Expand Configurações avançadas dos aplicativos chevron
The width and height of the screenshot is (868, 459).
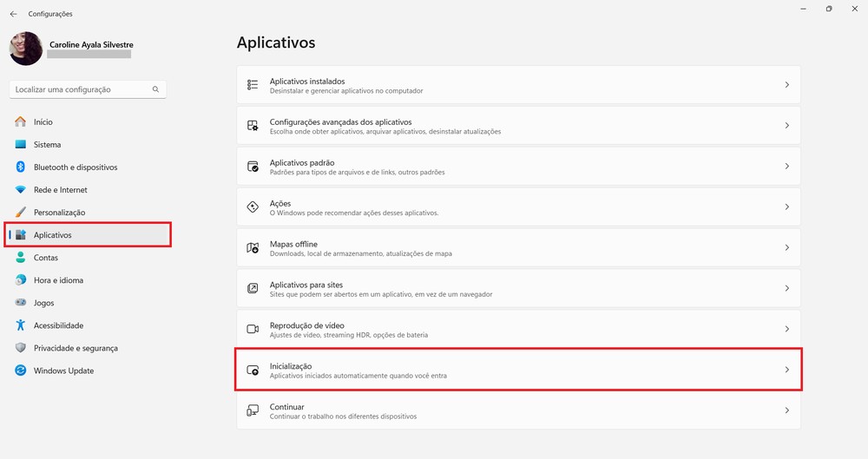(786, 126)
